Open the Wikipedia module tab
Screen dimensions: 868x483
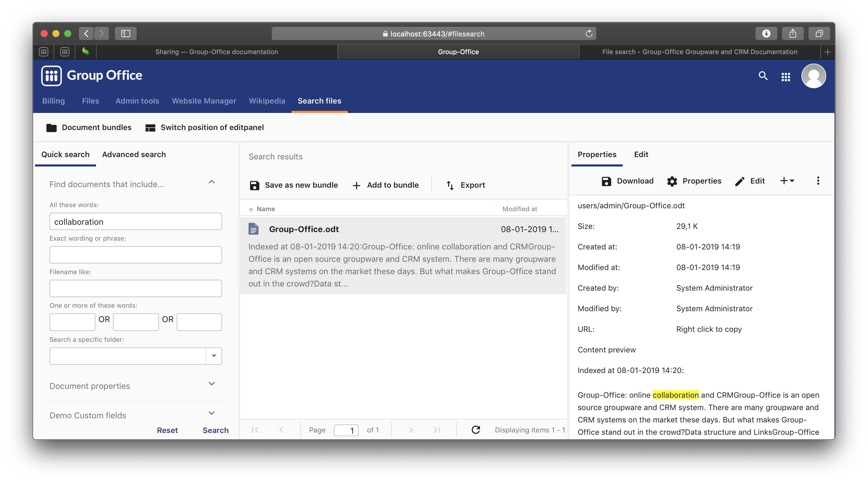pos(267,101)
